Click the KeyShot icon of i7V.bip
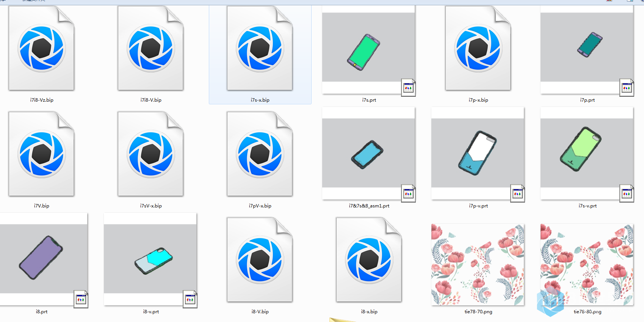Screen dimensions: 644x322 [41, 154]
